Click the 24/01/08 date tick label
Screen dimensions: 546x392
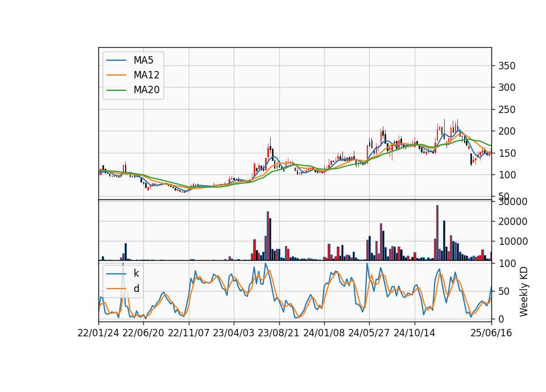point(324,333)
